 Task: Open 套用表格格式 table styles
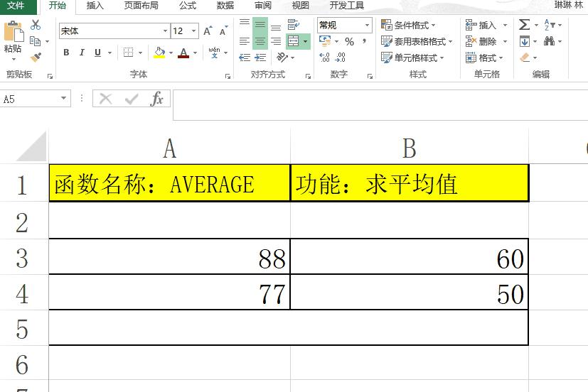[417, 41]
